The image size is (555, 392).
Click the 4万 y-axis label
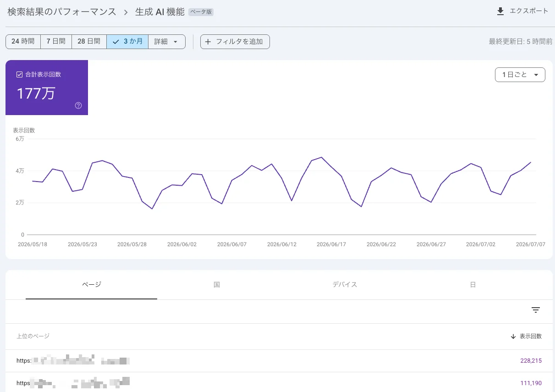(20, 171)
